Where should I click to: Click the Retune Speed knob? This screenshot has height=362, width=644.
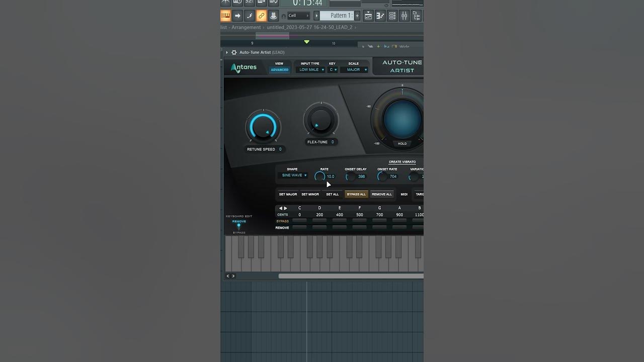point(263,127)
